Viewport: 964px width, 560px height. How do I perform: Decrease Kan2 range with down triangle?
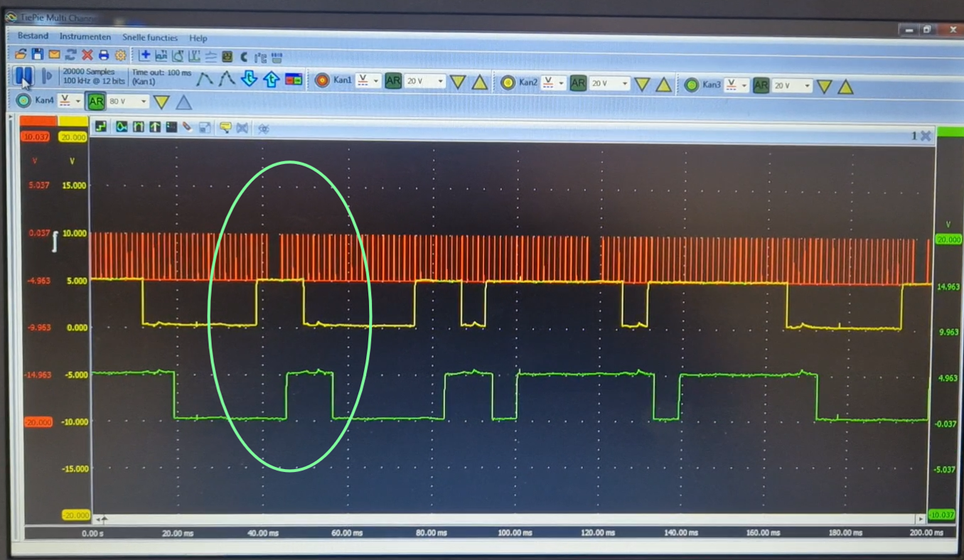point(642,85)
